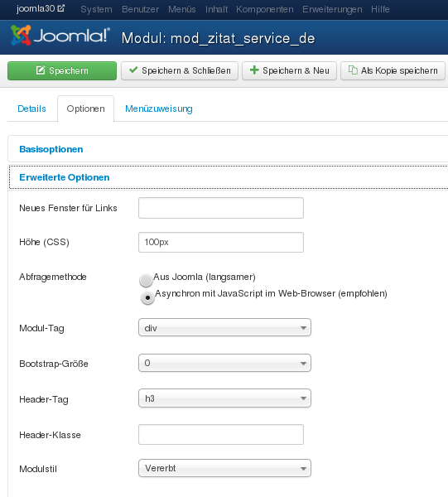Select the Aus Joomla (langsamer) radio button
Screen dimensions: 448x497
(146, 280)
